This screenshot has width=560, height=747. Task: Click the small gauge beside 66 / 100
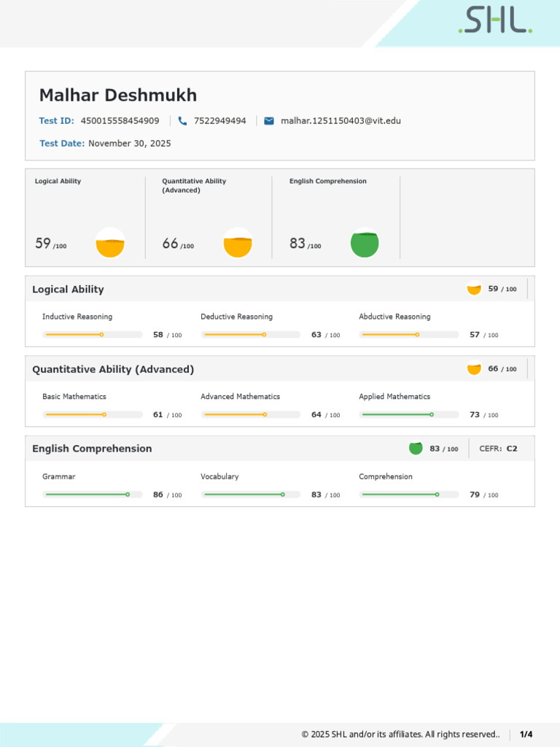[474, 368]
